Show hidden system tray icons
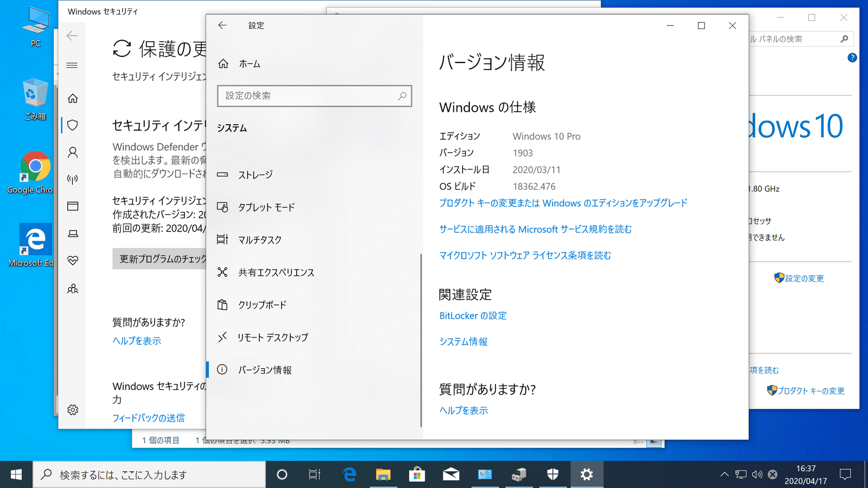This screenshot has height=488, width=868. point(724,474)
